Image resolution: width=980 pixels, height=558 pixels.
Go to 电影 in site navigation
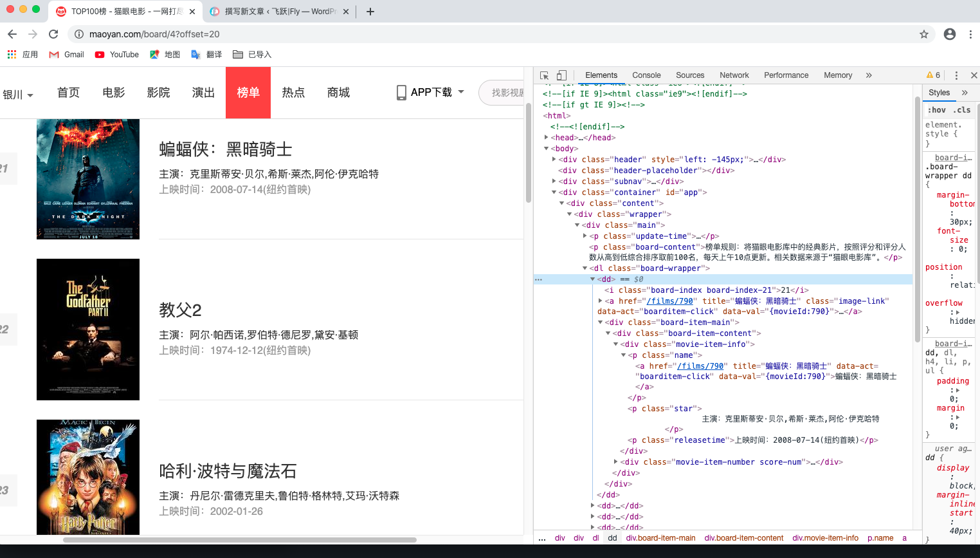click(x=114, y=93)
